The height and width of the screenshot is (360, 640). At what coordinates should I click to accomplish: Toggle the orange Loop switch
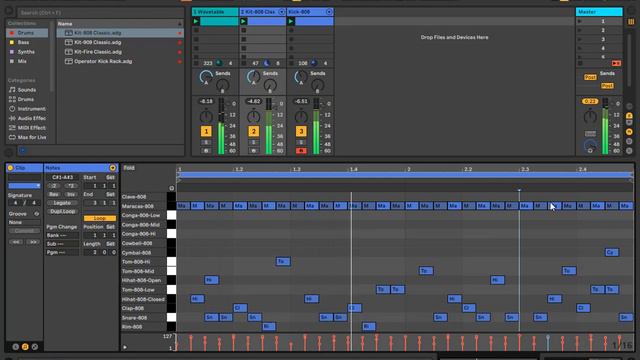click(x=100, y=218)
